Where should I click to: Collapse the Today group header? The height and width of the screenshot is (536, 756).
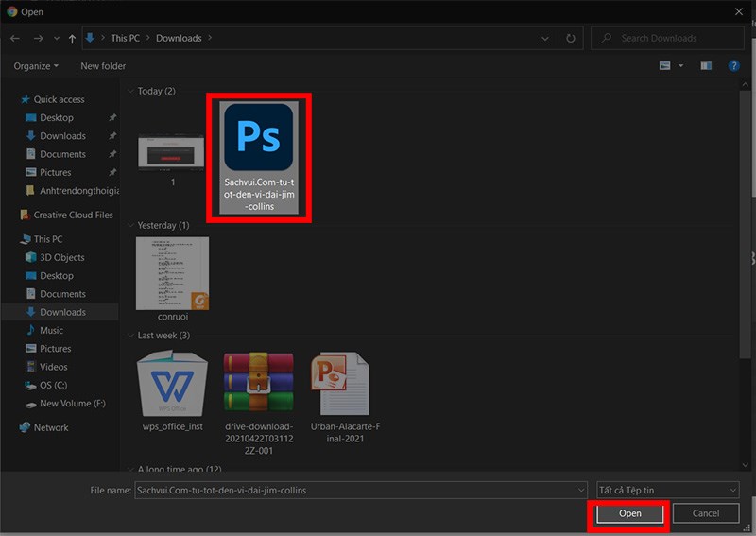coord(130,92)
